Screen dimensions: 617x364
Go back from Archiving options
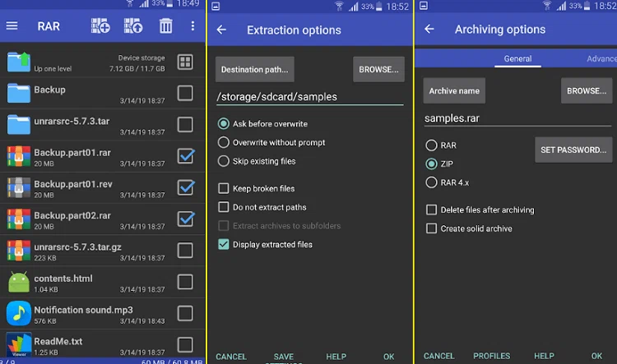click(429, 29)
